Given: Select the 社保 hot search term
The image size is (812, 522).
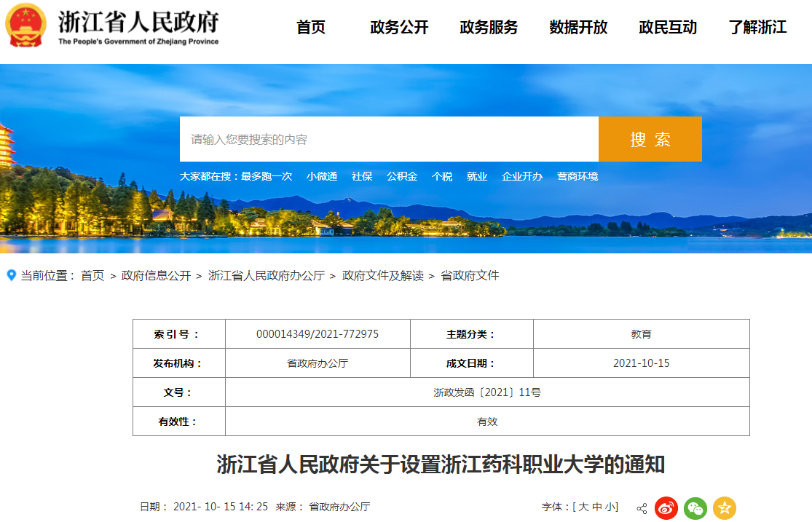Looking at the screenshot, I should (361, 176).
